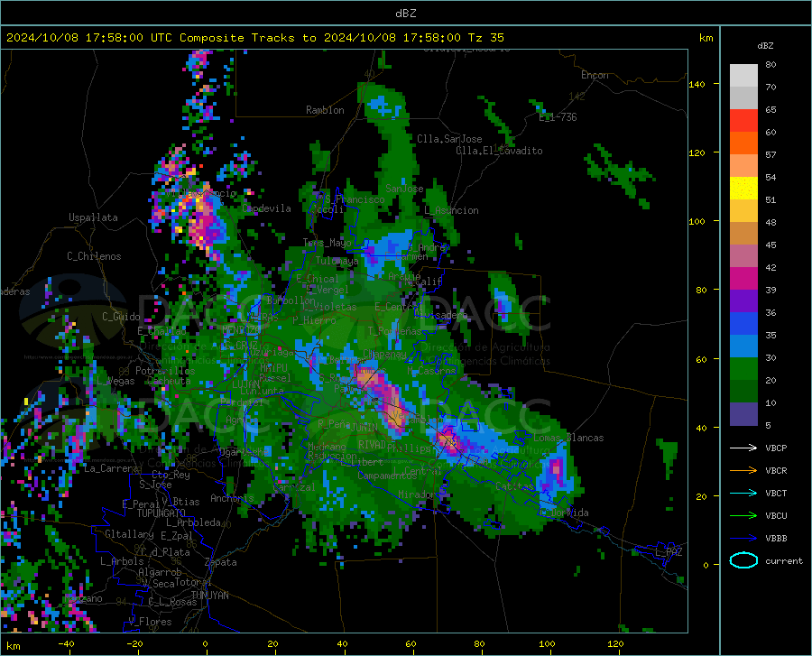
Task: Select the light gray 80 dBZ swatch
Action: coord(743,76)
